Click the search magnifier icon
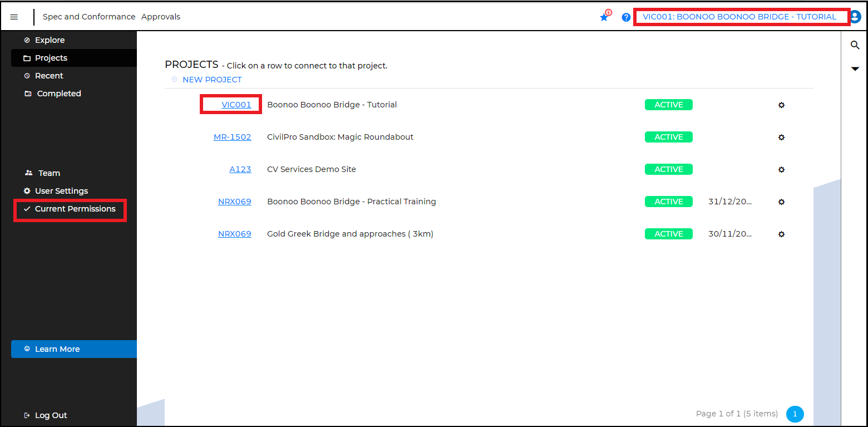This screenshot has width=868, height=427. (x=855, y=45)
